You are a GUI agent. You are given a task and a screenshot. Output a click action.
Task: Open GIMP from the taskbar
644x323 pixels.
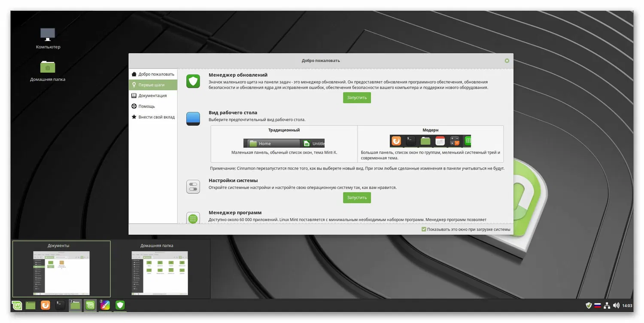coord(105,305)
